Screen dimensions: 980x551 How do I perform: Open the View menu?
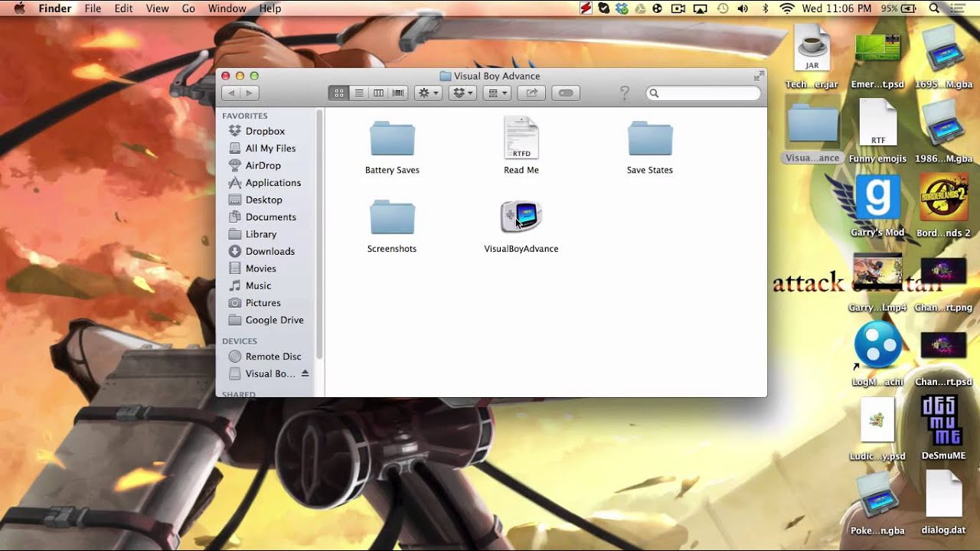(157, 8)
